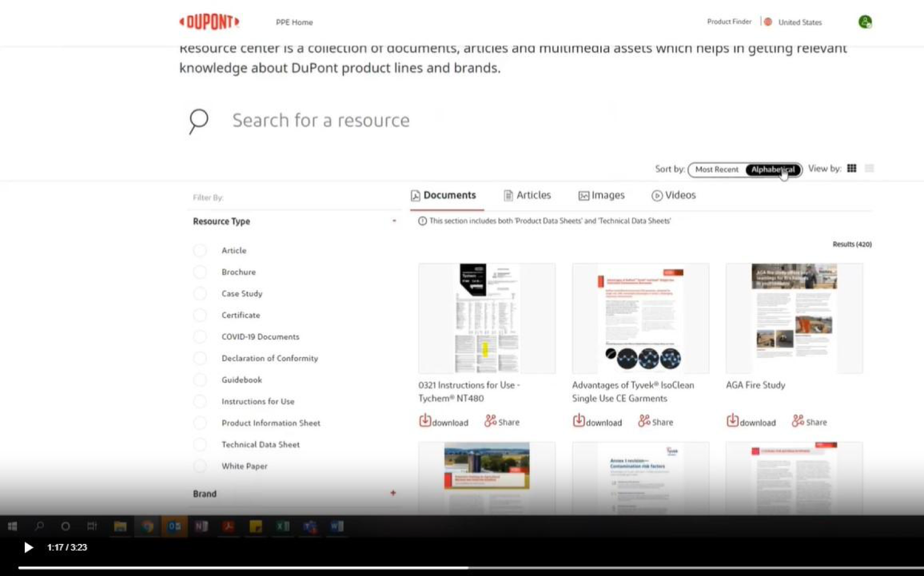Click the DuPont logo
924x576 pixels.
(x=209, y=22)
